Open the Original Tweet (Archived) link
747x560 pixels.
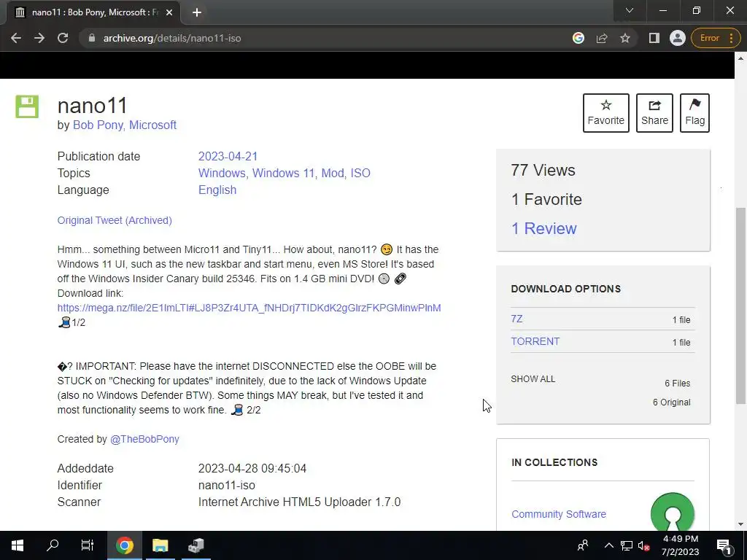(x=115, y=220)
